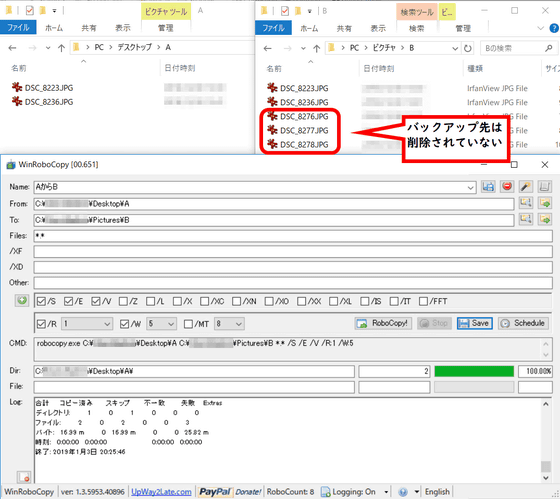Viewport: 560px width, 499px height.
Task: Click WinRoboCopy title bar app icon
Action: [x=11, y=164]
